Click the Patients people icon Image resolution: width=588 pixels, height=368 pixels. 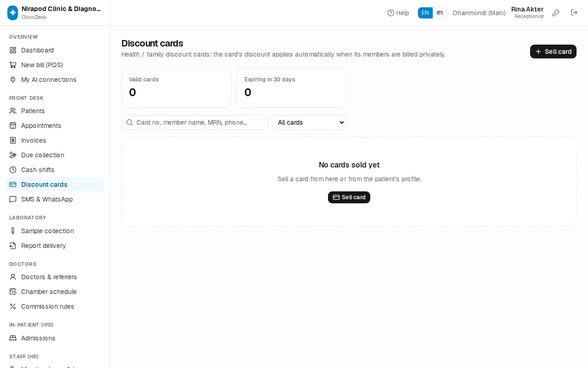pos(13,111)
